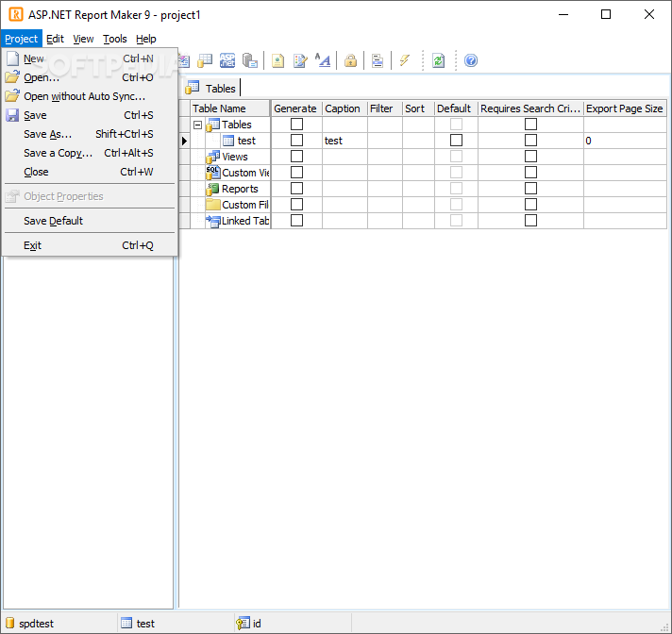Click the Sort column header
Image resolution: width=672 pixels, height=634 pixels.
pos(418,108)
